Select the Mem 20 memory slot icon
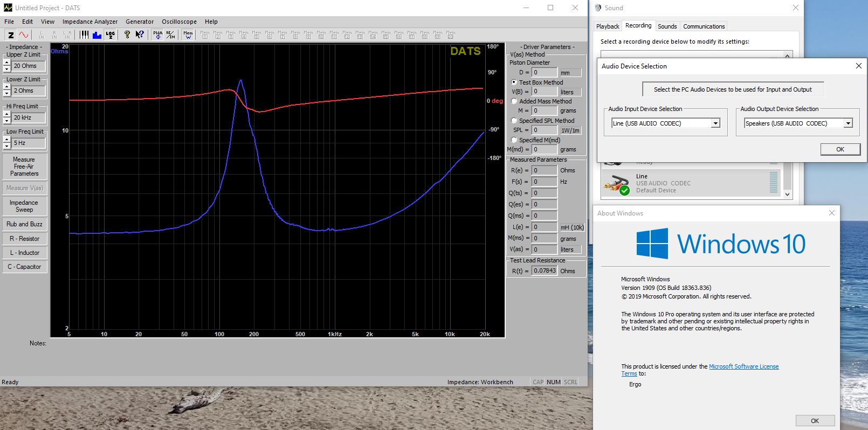 click(x=451, y=35)
